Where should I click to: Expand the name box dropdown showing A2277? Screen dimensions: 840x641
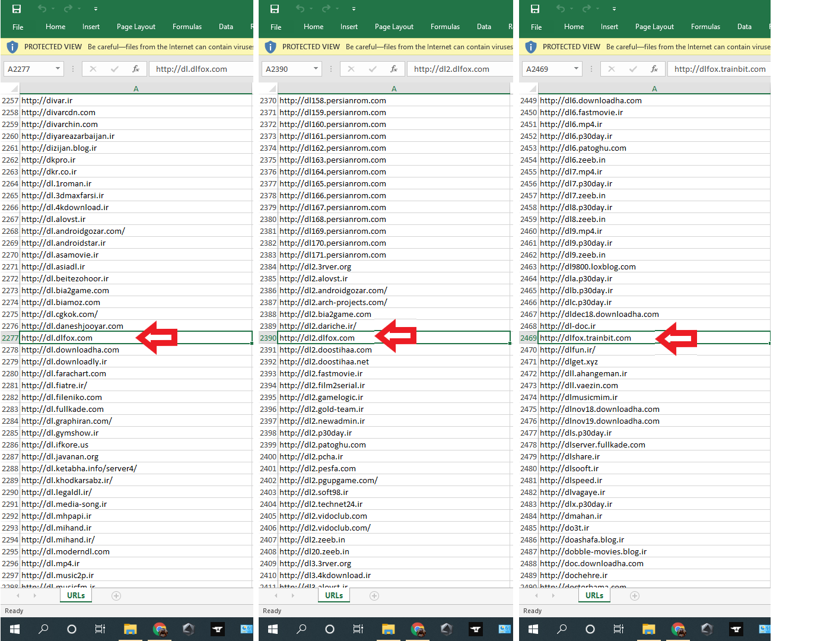point(58,69)
